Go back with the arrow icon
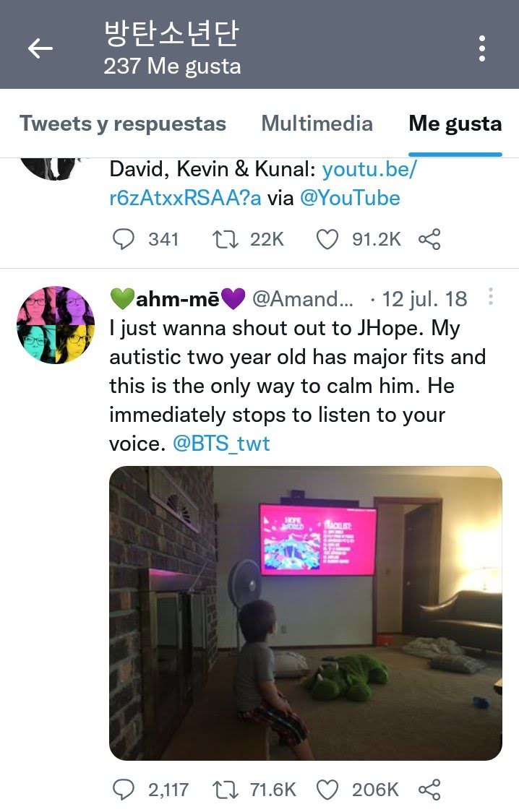 [x=40, y=48]
